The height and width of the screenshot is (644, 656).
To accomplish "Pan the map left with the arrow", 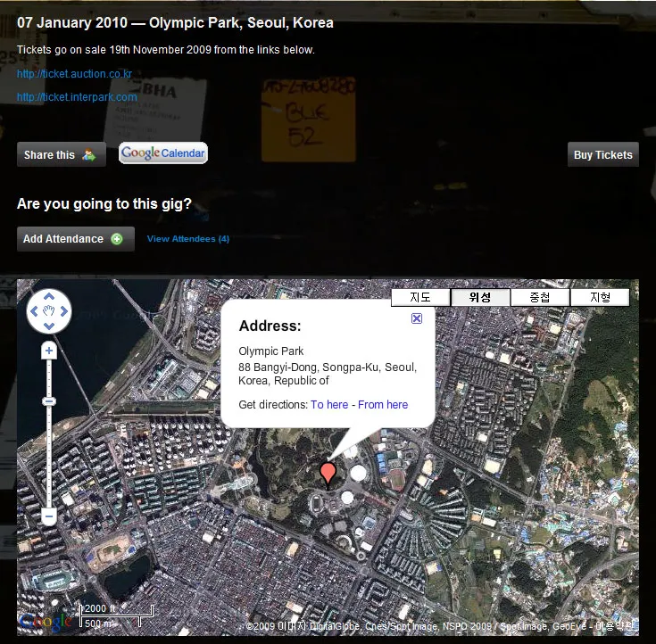I will (x=35, y=311).
